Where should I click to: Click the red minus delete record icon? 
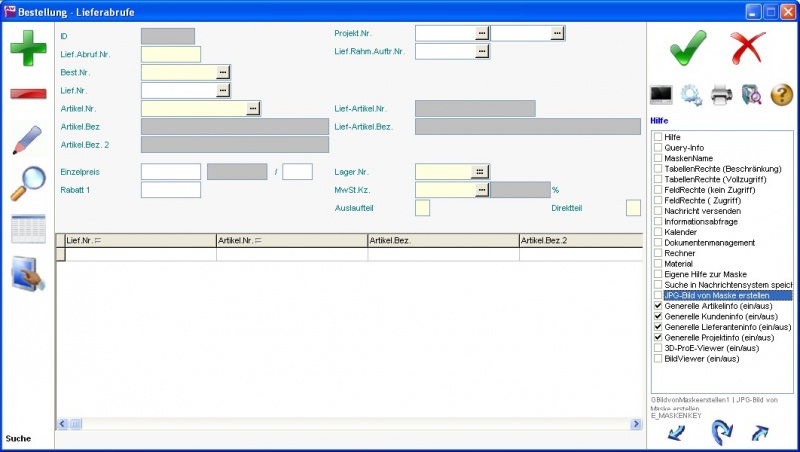click(28, 93)
